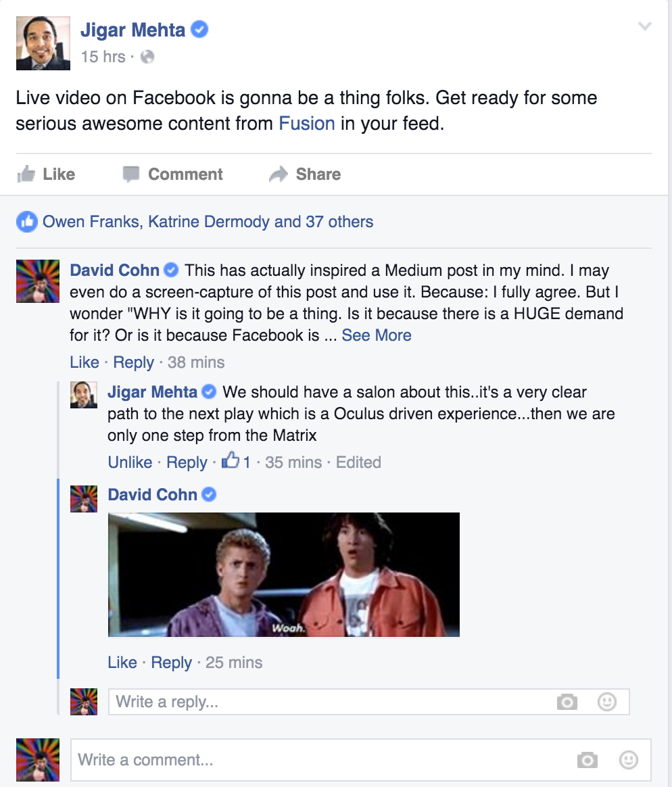The width and height of the screenshot is (672, 787).
Task: Attach a photo in the comment box
Action: [x=587, y=760]
